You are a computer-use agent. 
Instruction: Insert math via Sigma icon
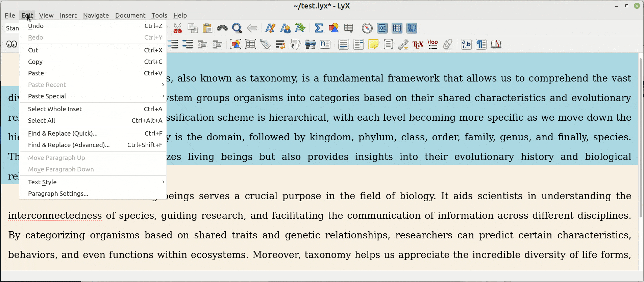(x=319, y=28)
